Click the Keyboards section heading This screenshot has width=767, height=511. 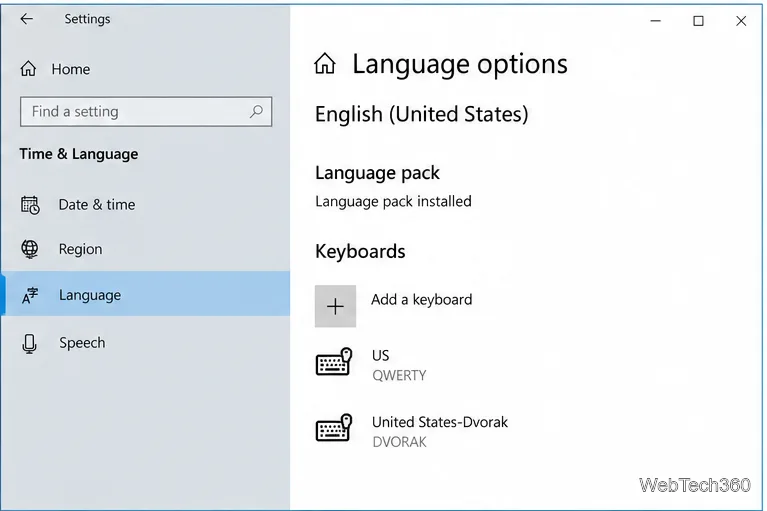[x=360, y=251]
